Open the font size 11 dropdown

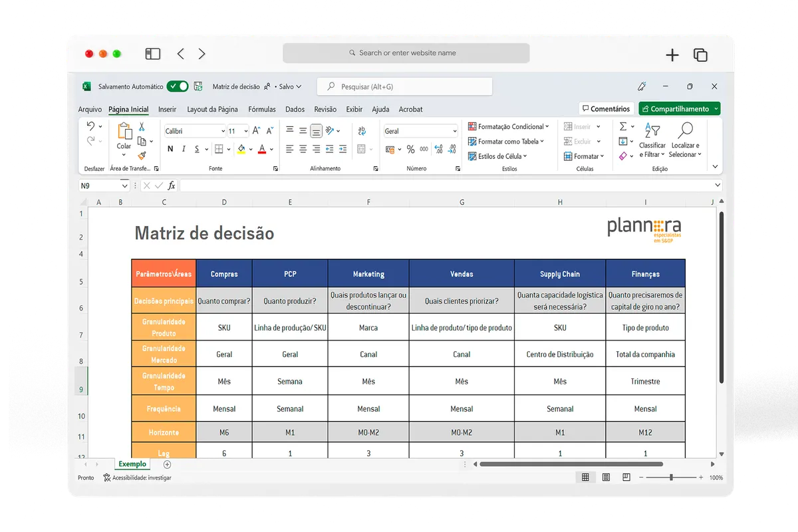click(245, 132)
